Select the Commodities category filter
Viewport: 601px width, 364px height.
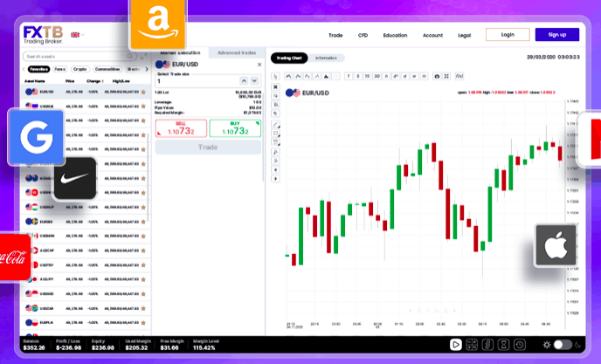tap(107, 69)
